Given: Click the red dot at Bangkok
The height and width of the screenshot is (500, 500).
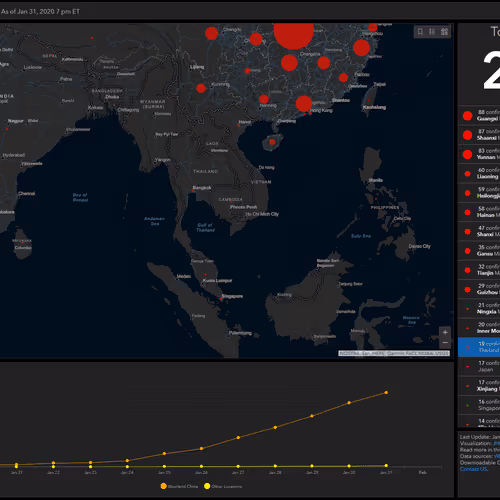Looking at the screenshot, I should (x=193, y=191).
